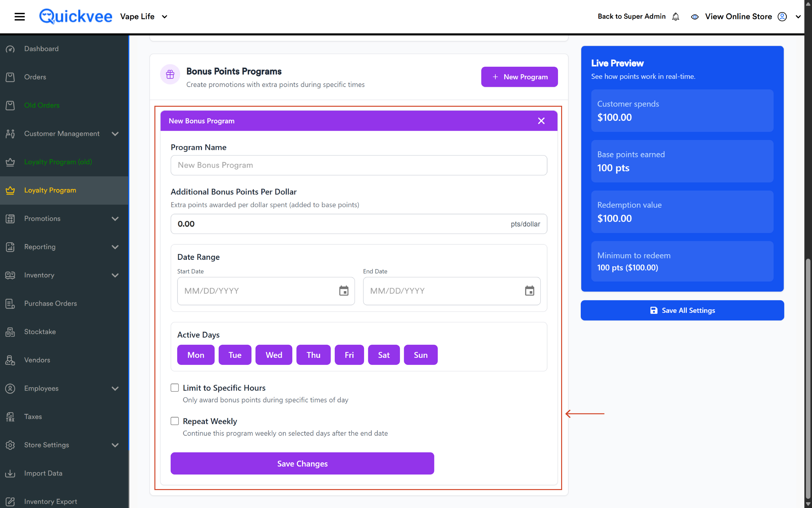Click the bonus points per dollar field
The width and height of the screenshot is (812, 508).
coord(359,224)
